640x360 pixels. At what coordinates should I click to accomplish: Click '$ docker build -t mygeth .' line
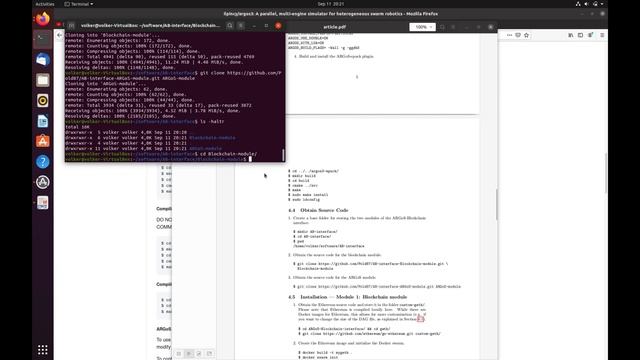324,353
